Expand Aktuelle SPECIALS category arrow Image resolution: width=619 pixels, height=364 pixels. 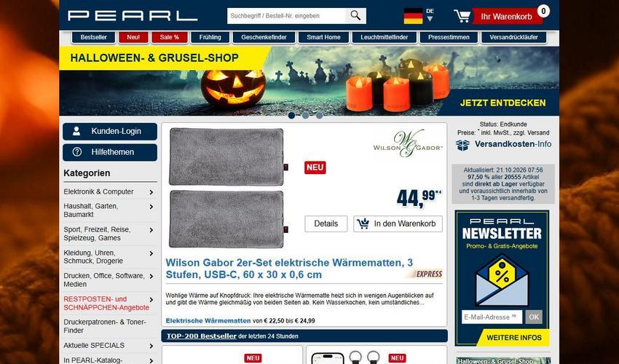tap(151, 347)
